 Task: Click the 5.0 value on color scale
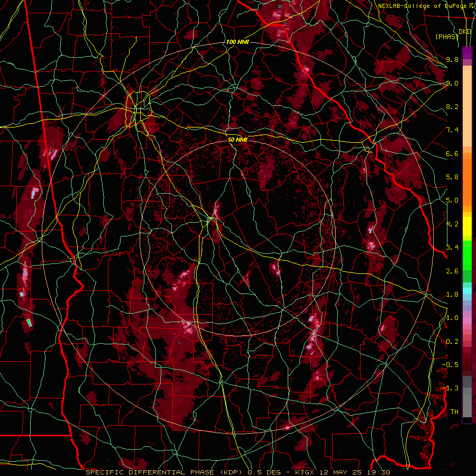(x=452, y=200)
